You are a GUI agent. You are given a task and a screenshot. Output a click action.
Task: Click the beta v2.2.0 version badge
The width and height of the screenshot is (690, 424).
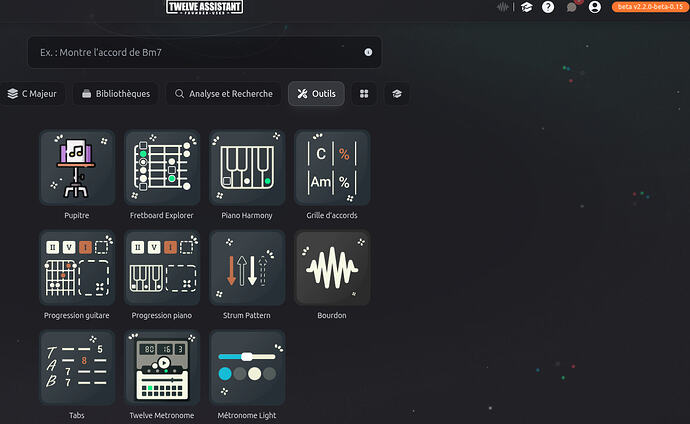click(650, 7)
